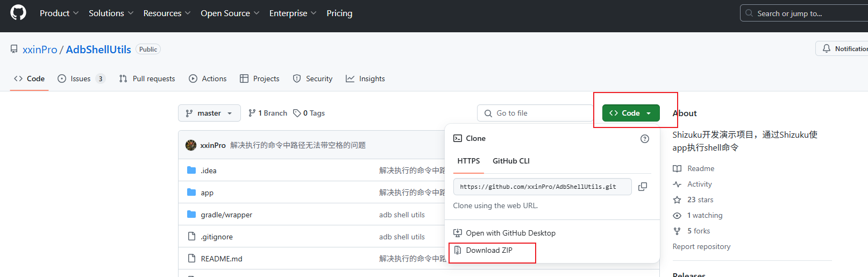
Task: Open the gradle/wrapper folder
Action: click(226, 215)
